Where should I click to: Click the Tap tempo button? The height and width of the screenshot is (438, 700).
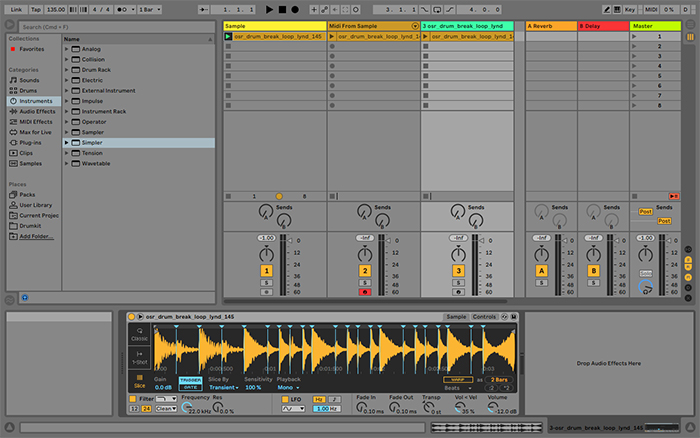click(36, 9)
